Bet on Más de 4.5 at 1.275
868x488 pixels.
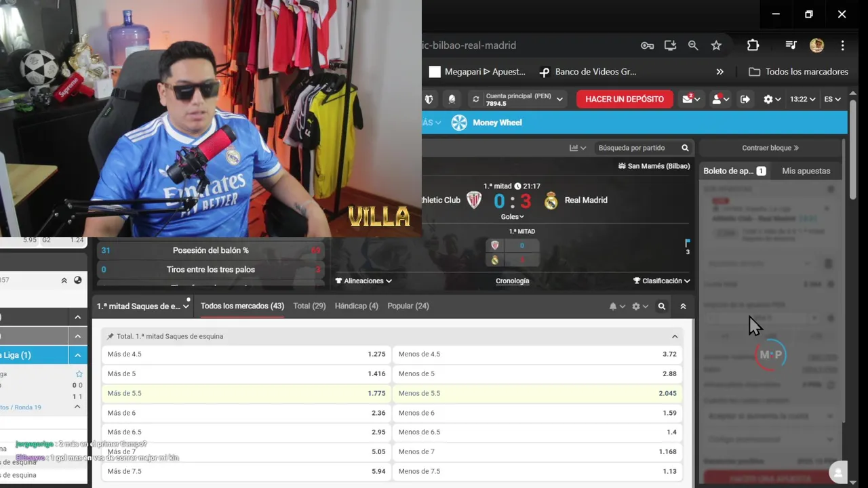click(246, 354)
